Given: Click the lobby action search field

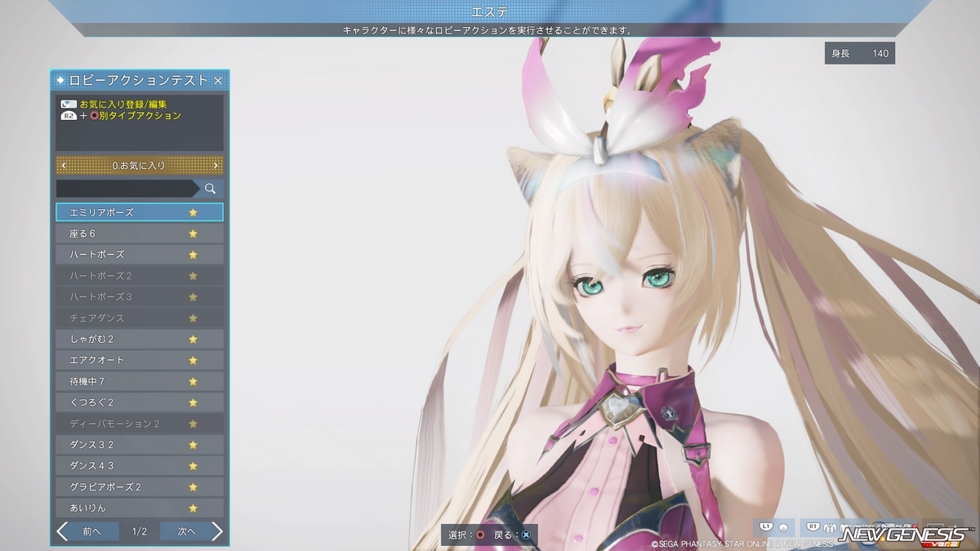Looking at the screenshot, I should coord(127,189).
